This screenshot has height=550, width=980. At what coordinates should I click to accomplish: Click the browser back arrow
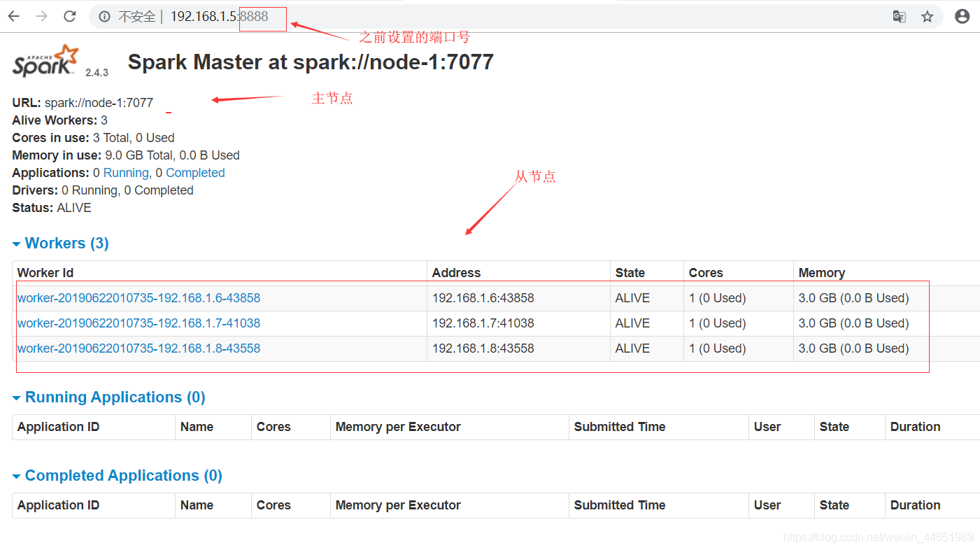14,16
